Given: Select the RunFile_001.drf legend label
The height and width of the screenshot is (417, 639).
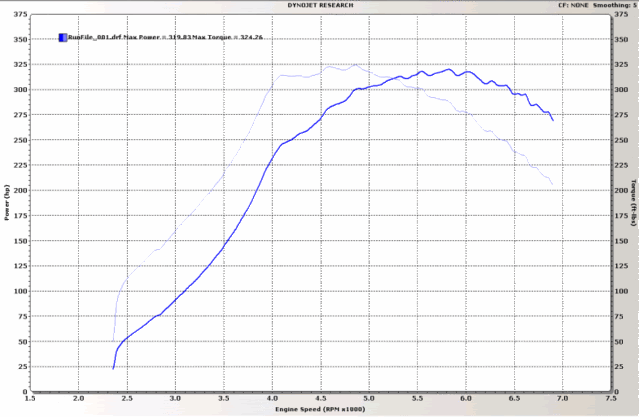Looking at the screenshot, I should tap(95, 38).
